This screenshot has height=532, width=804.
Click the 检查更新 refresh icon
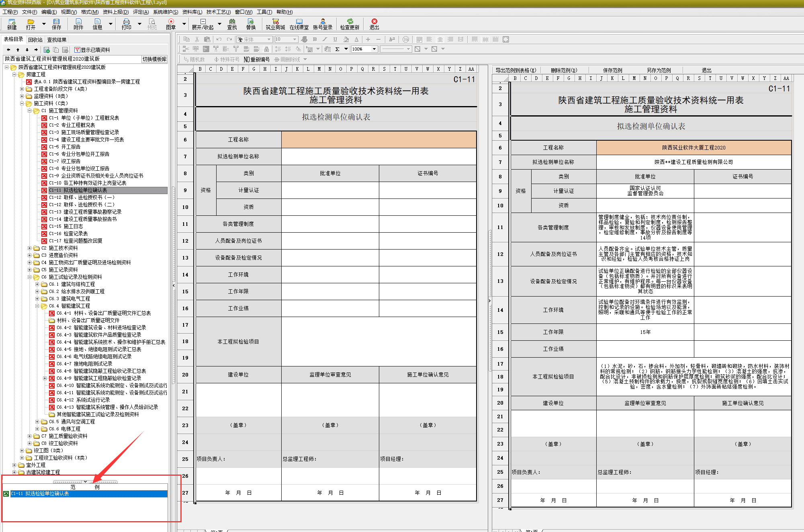coord(350,23)
